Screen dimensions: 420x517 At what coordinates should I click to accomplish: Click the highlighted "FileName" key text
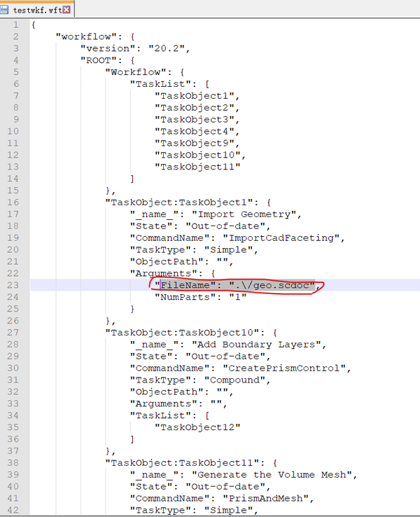pos(185,285)
